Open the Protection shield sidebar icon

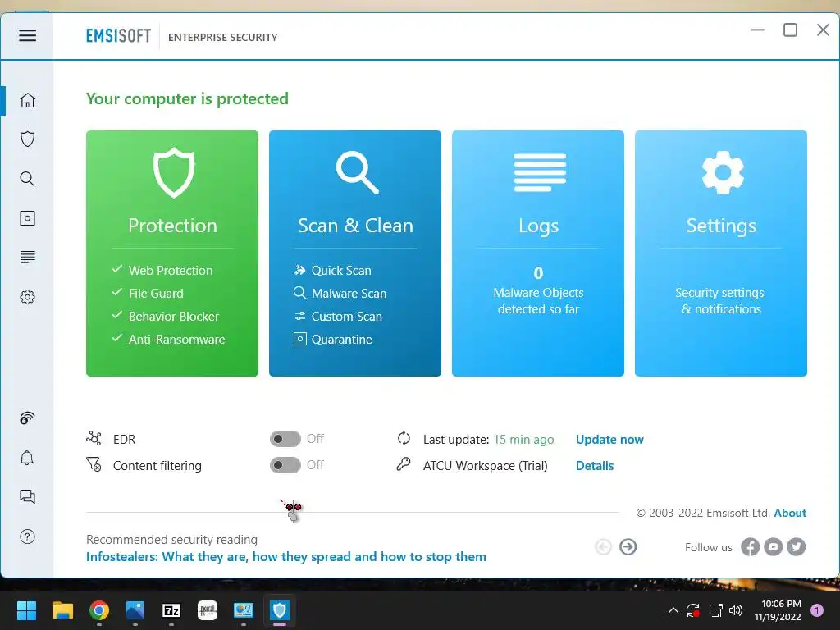click(x=27, y=139)
